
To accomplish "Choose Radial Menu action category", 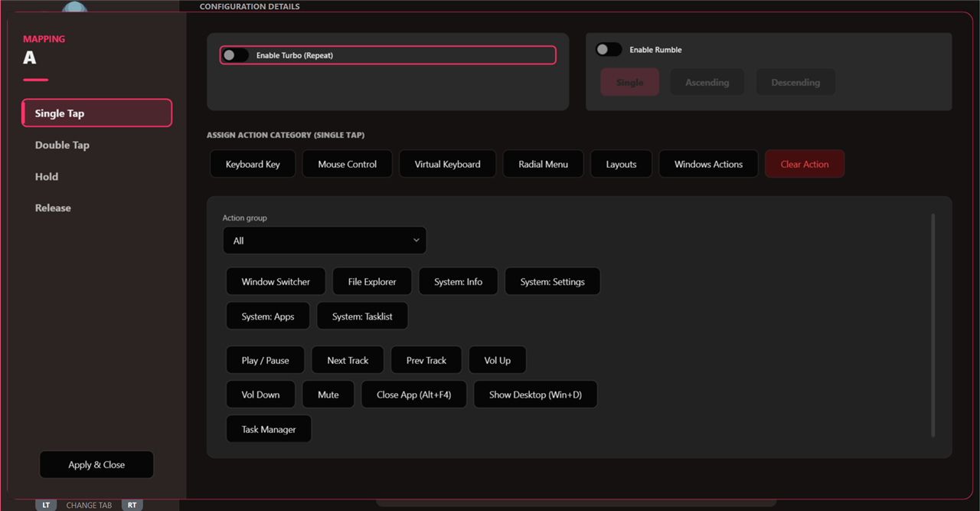I will [543, 164].
